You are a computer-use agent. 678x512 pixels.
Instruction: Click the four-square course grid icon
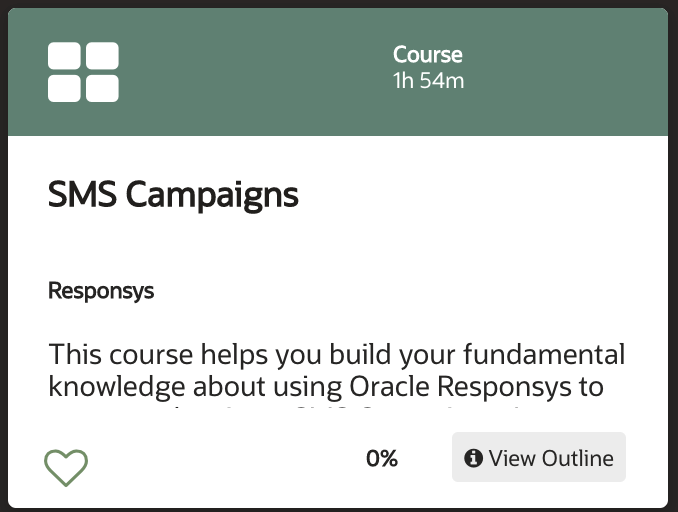coord(83,72)
